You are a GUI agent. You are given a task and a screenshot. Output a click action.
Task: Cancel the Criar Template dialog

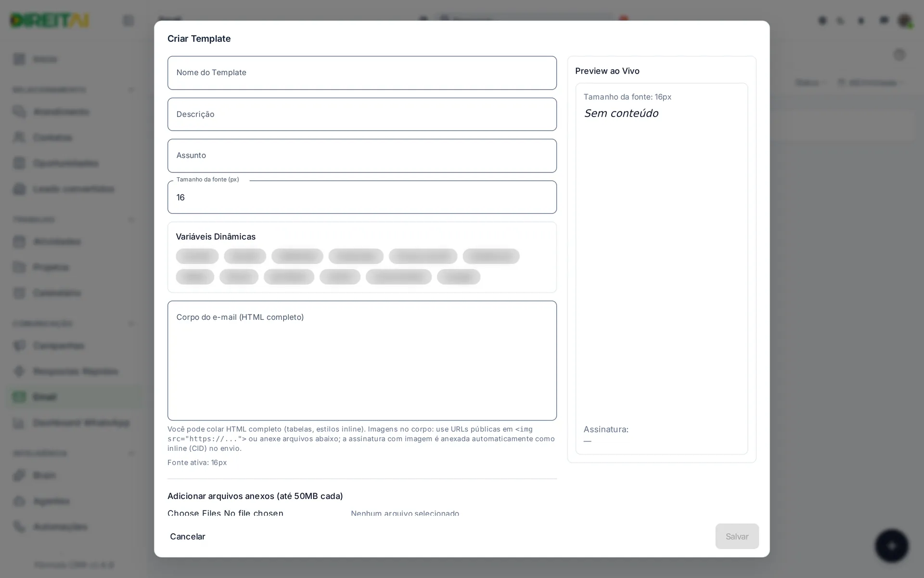tap(188, 536)
